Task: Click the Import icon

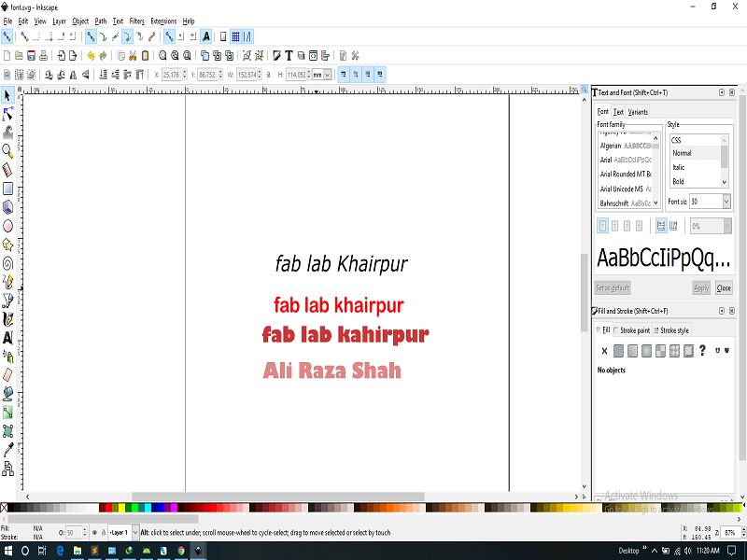Action: click(x=61, y=56)
